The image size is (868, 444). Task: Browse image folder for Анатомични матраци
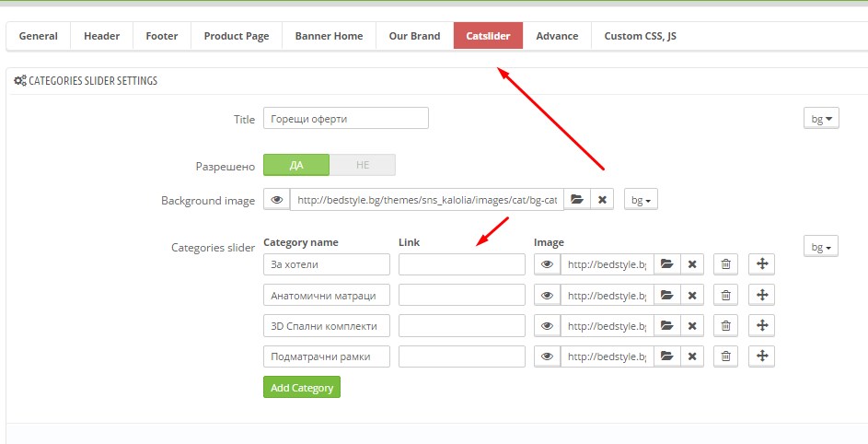(667, 295)
